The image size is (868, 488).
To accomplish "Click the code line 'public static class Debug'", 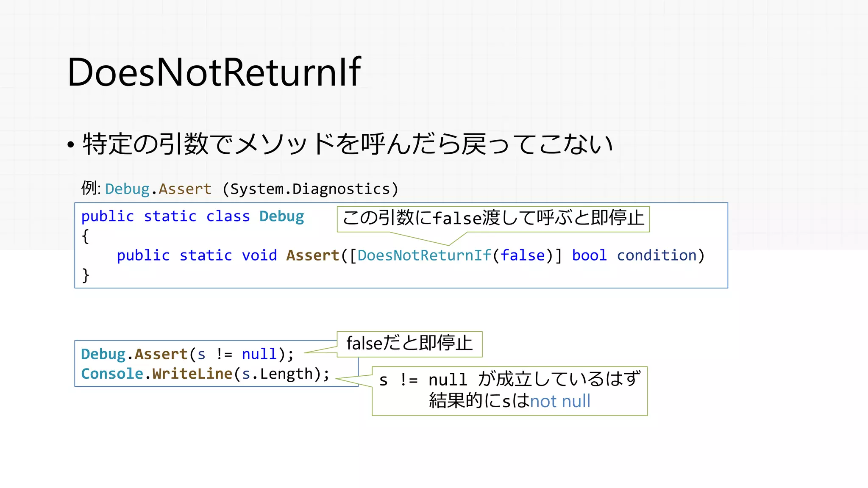I will tap(193, 216).
